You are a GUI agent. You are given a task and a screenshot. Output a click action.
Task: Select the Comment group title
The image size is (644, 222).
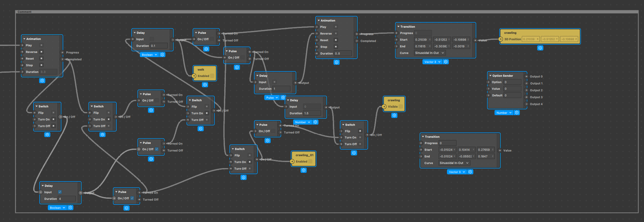(25, 12)
